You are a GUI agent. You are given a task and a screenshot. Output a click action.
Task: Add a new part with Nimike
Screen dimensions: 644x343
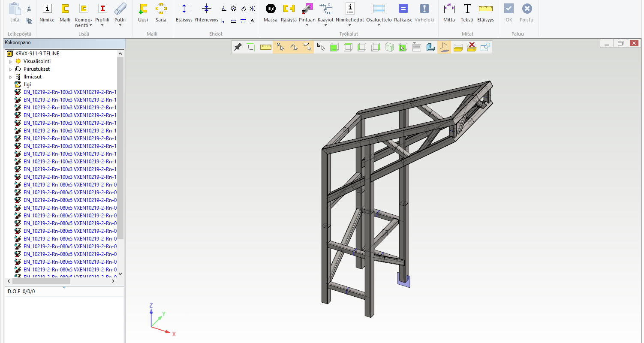click(47, 12)
